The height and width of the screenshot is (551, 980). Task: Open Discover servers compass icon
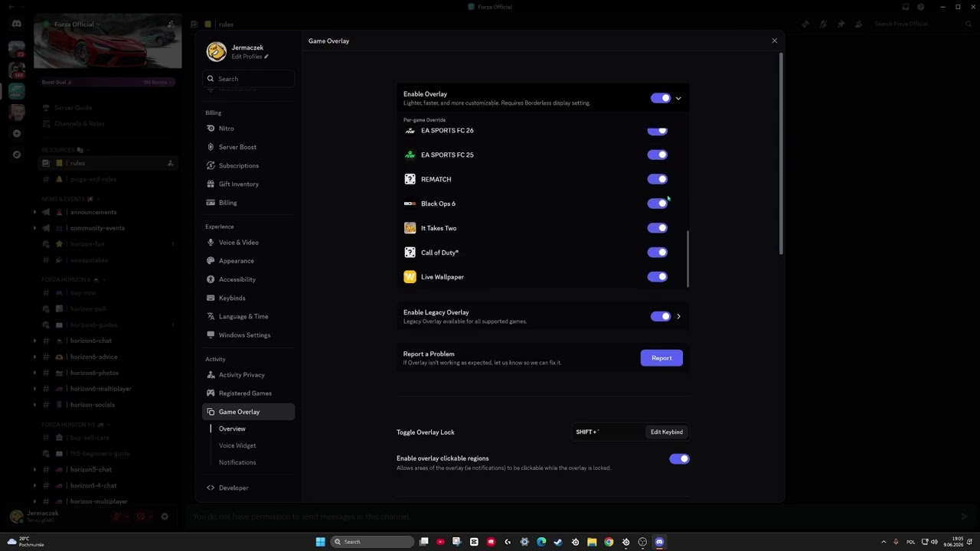pos(17,155)
